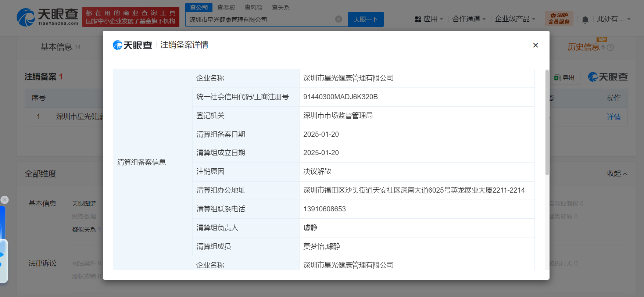This screenshot has width=644, height=297.
Task: Click the 清算组备案信息 section label
Action: click(142, 162)
